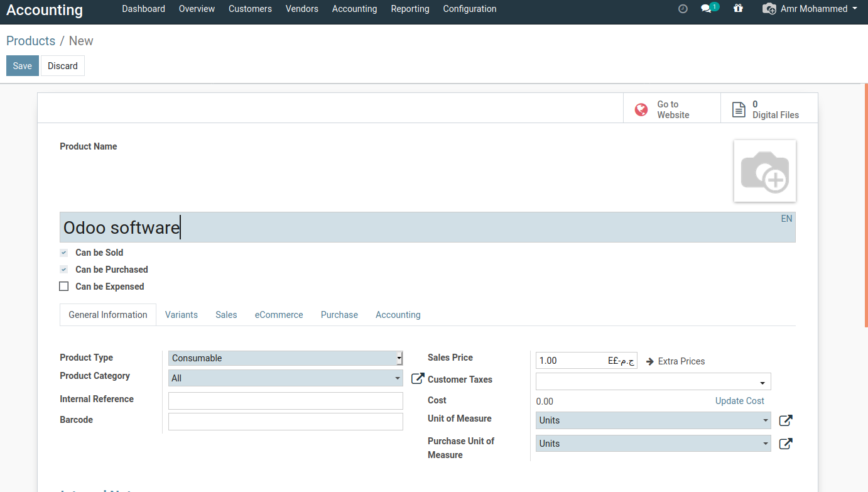Open external link next to Purchase Unit of Measure
868x492 pixels.
pyautogui.click(x=785, y=444)
